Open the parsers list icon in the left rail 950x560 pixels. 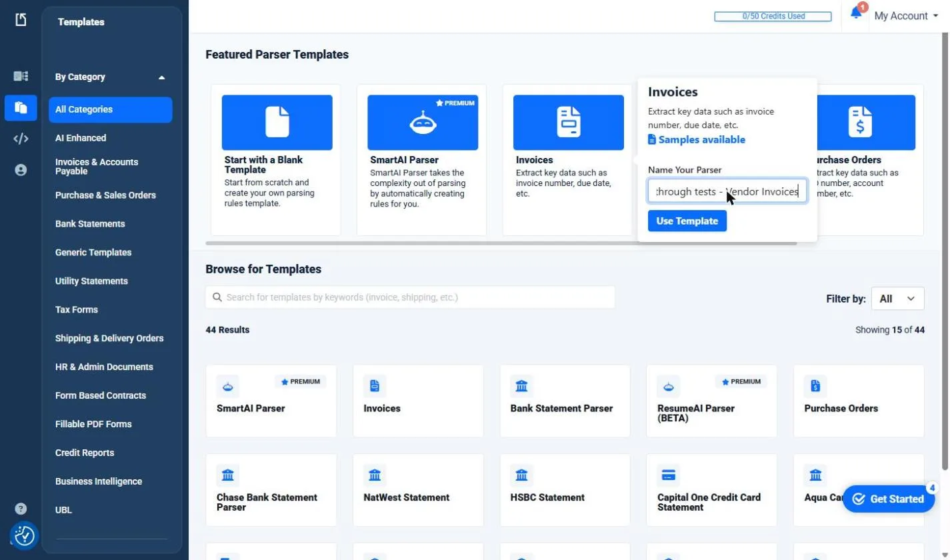[21, 76]
